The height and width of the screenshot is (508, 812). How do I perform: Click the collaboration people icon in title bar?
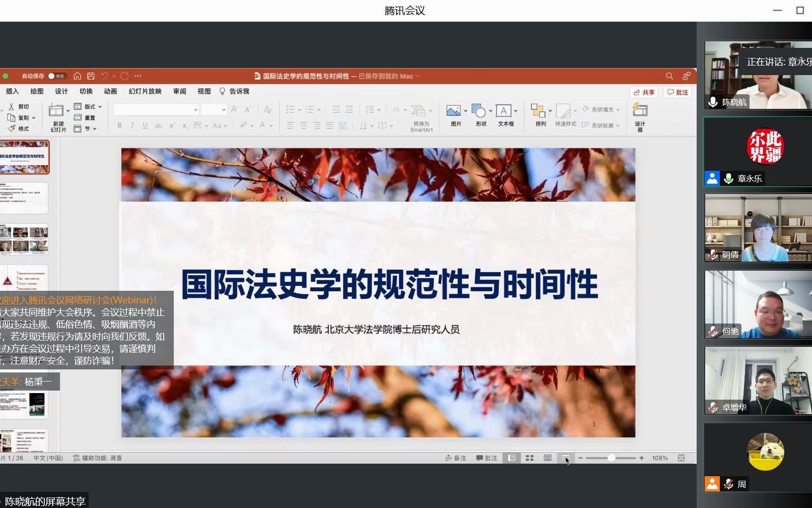[686, 76]
